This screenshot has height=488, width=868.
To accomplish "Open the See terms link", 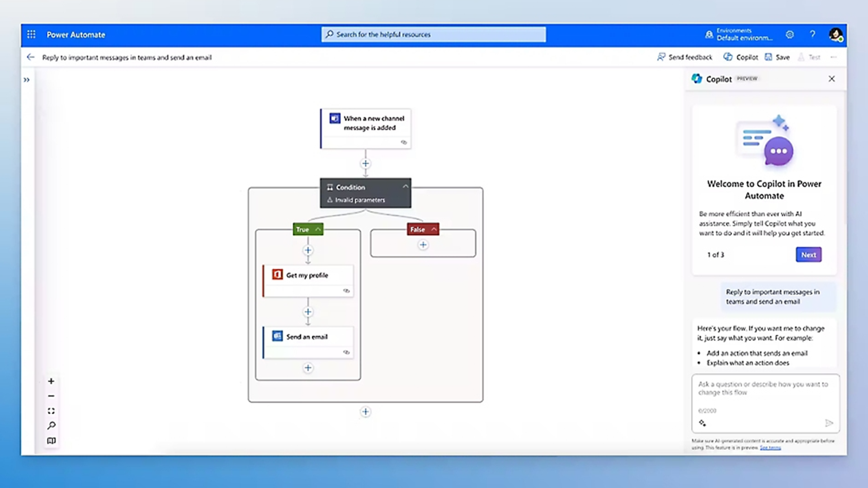I will click(770, 448).
